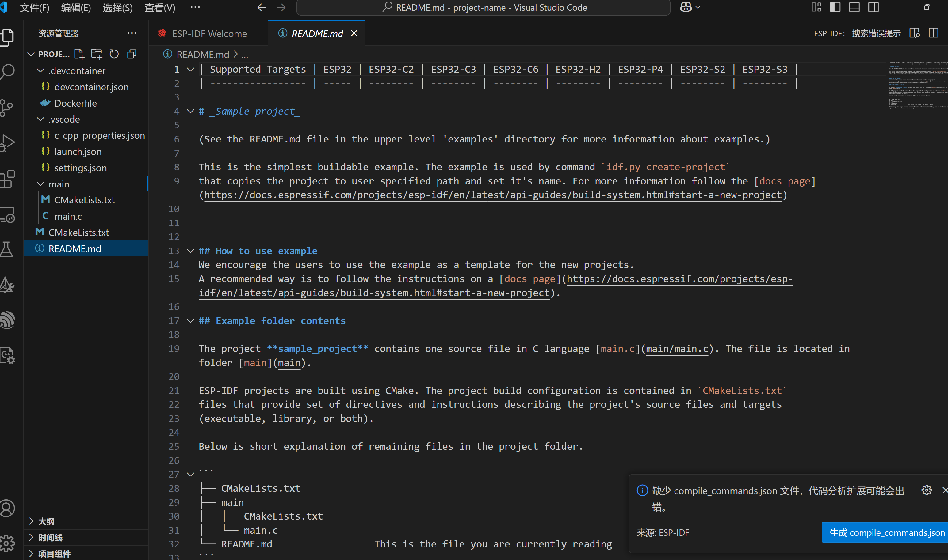The width and height of the screenshot is (948, 560).
Task: Open the Source Control view
Action: click(x=7, y=108)
